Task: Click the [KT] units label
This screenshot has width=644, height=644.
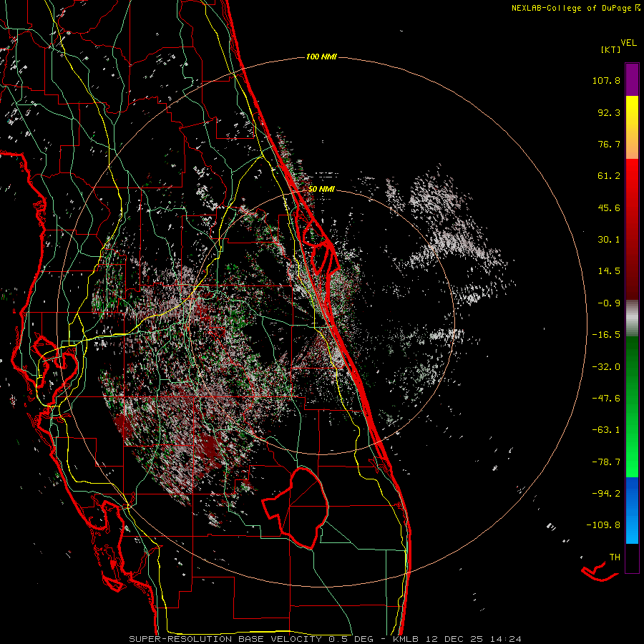Action: point(611,49)
